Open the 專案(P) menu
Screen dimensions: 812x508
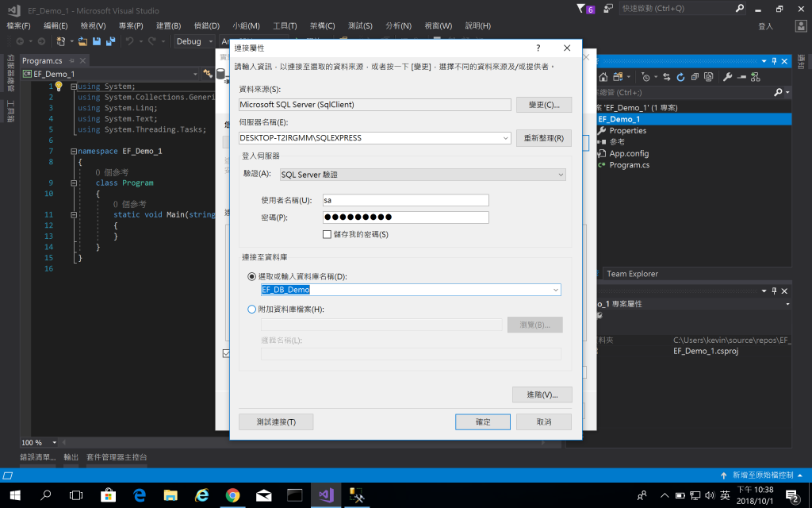pyautogui.click(x=131, y=25)
